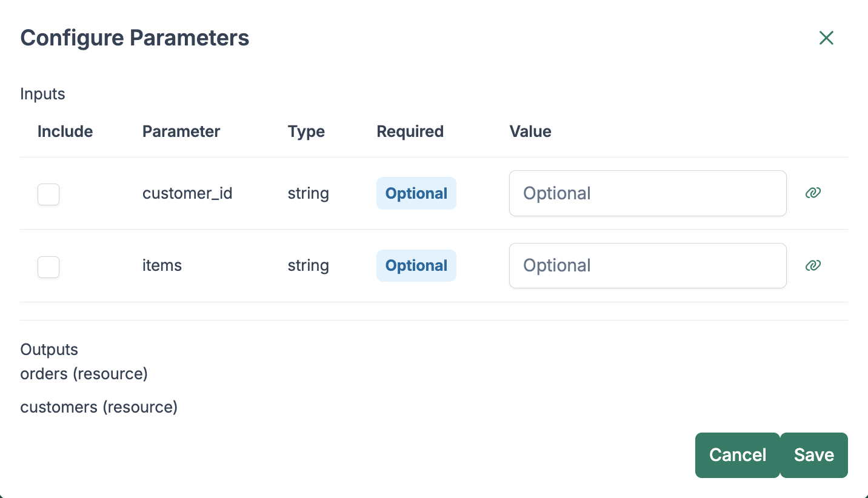
Task: Click the link icon for items
Action: [813, 265]
